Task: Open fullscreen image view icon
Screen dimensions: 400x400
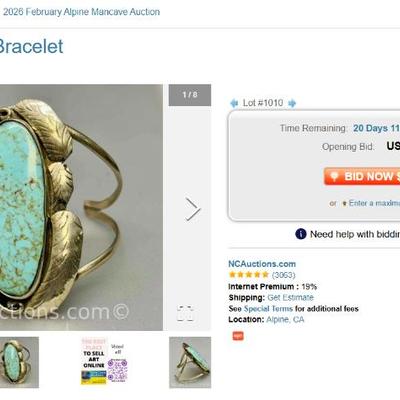Action: tap(185, 313)
